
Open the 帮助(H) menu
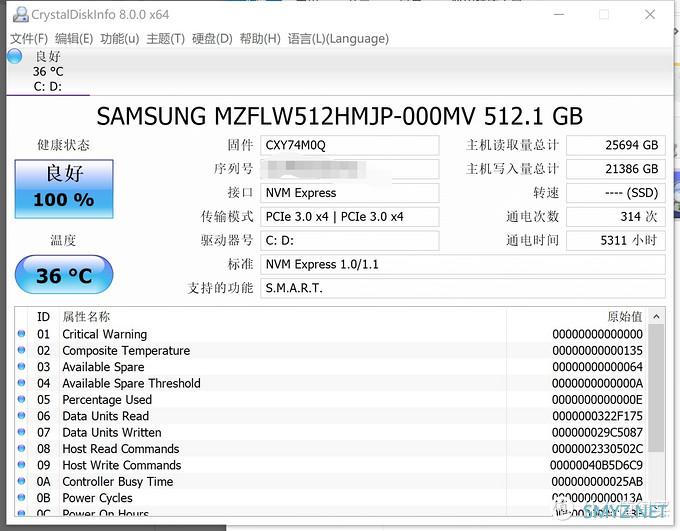[260, 39]
